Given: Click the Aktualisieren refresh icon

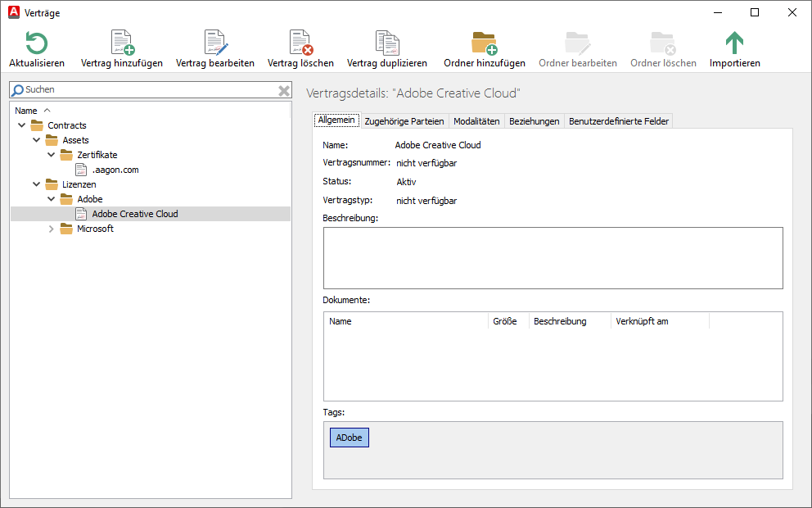Looking at the screenshot, I should (x=36, y=43).
